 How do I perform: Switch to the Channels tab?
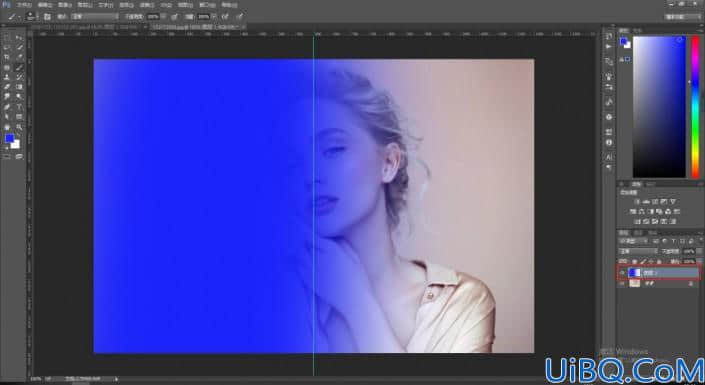tap(638, 233)
